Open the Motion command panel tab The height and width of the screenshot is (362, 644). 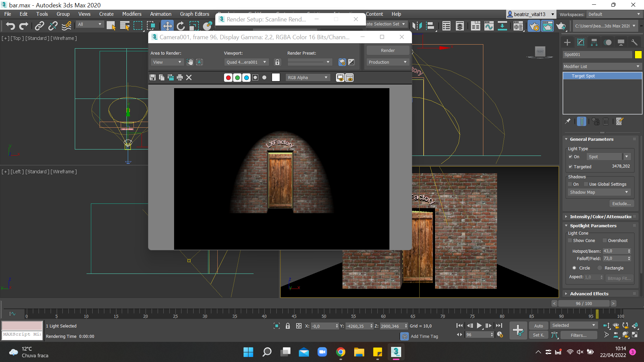[607, 42]
